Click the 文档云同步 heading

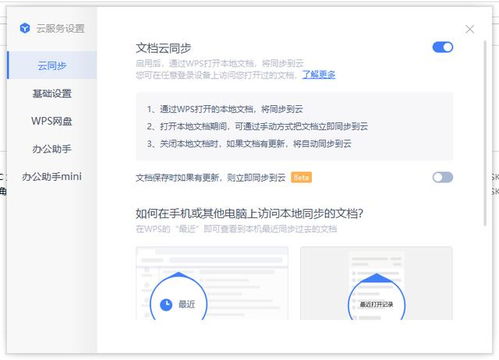tap(163, 48)
